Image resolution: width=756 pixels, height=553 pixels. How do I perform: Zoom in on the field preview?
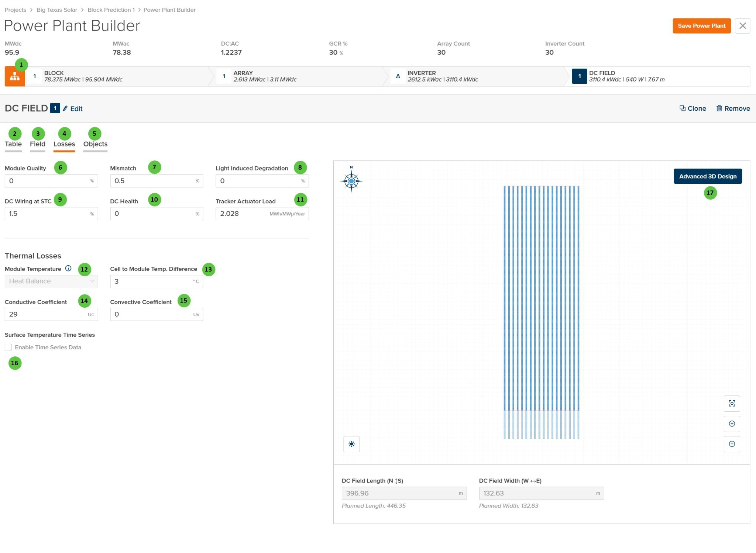(x=732, y=424)
